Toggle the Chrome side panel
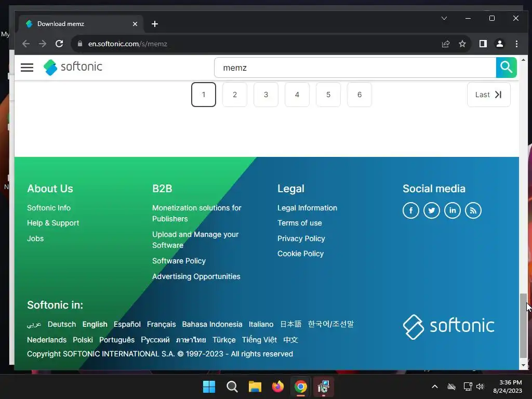Viewport: 532px width, 399px height. pos(483,44)
